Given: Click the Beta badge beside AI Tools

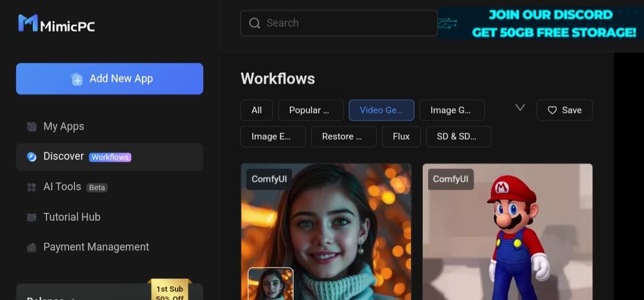Looking at the screenshot, I should (x=97, y=187).
